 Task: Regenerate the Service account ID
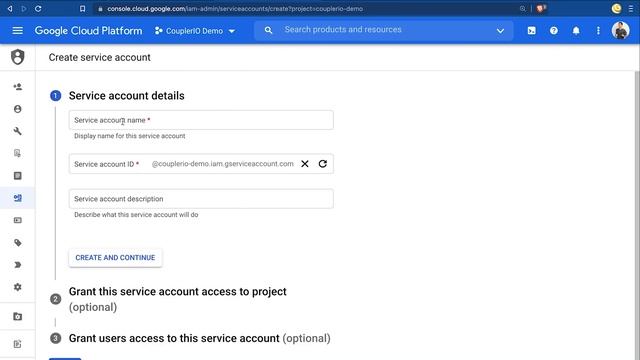322,164
